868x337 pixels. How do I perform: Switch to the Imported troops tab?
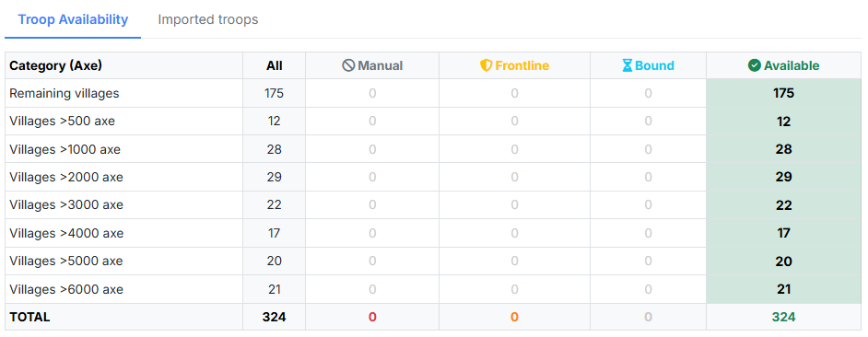click(208, 20)
